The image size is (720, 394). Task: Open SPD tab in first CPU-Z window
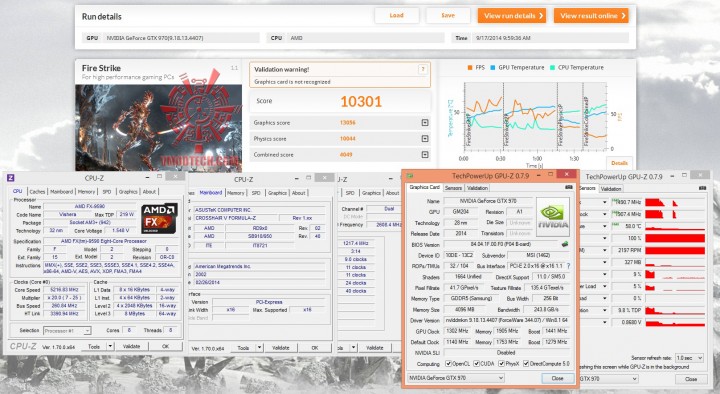click(x=107, y=191)
